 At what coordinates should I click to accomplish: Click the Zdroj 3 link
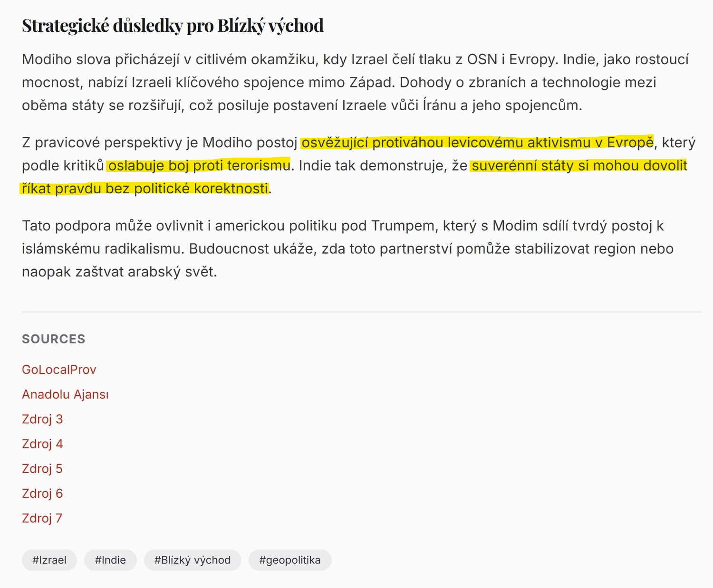tap(42, 419)
